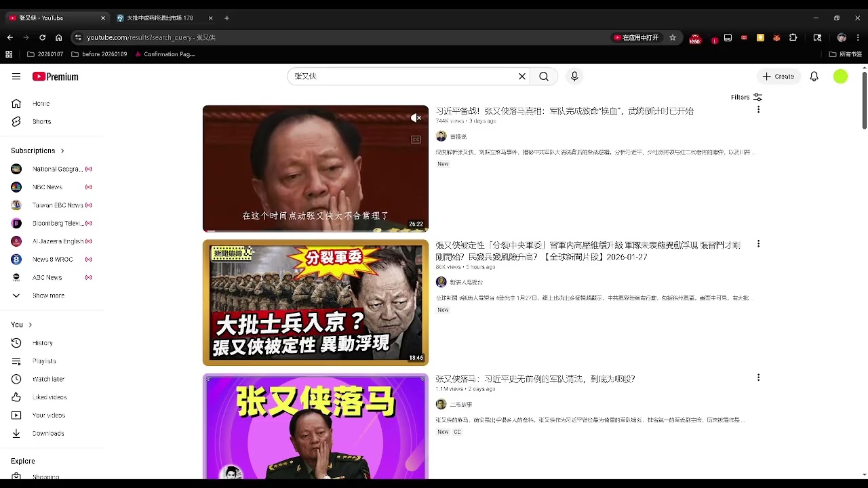The width and height of the screenshot is (868, 488).
Task: Open more options for second video
Action: point(758,244)
